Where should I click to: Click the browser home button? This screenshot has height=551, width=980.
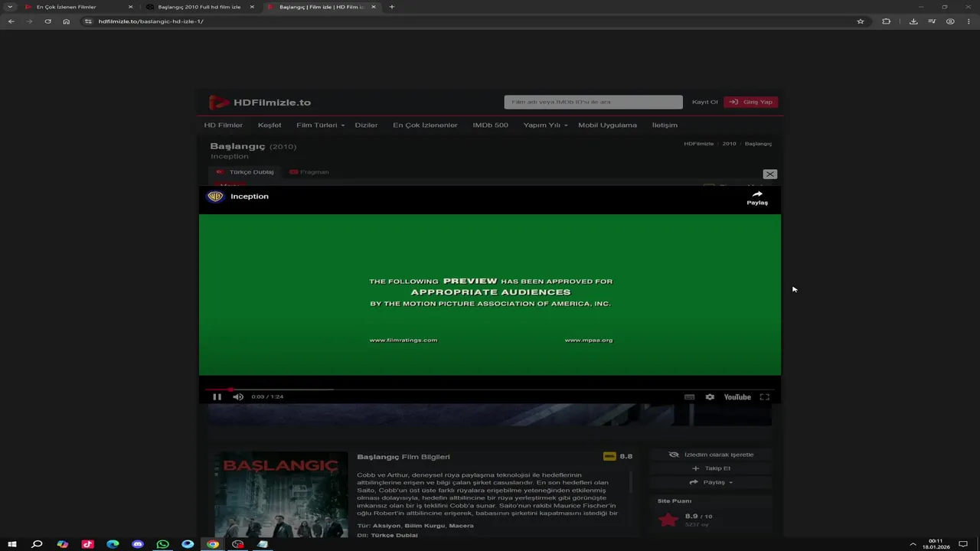click(66, 21)
